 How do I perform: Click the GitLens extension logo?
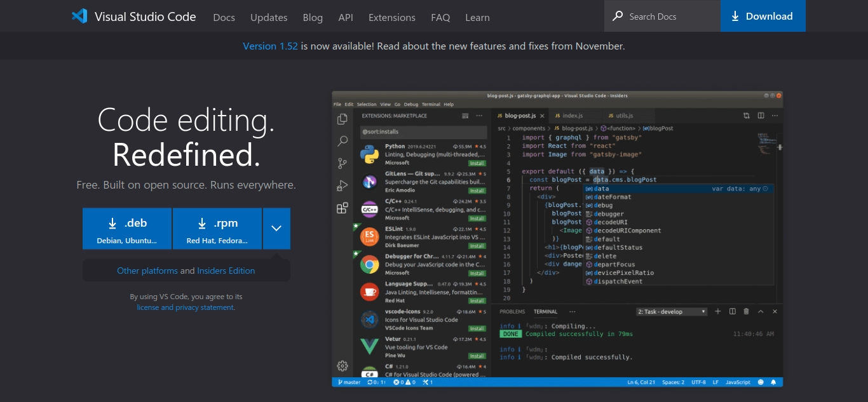click(x=370, y=182)
